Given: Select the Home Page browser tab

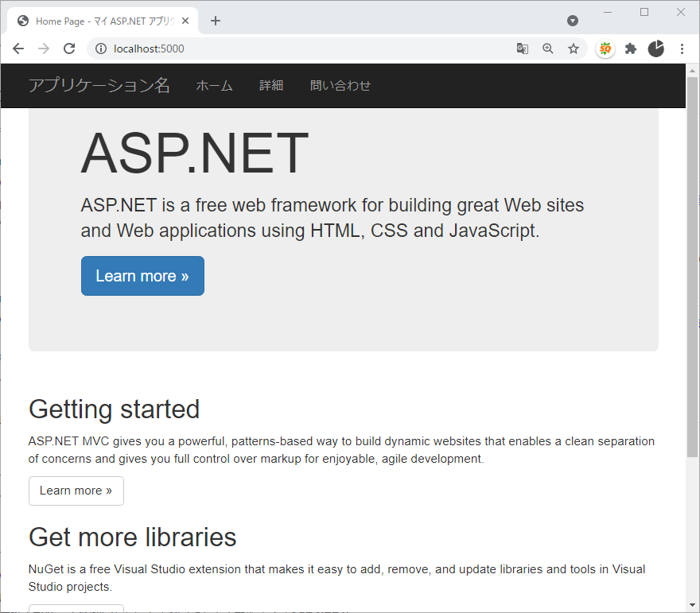Looking at the screenshot, I should pyautogui.click(x=103, y=21).
